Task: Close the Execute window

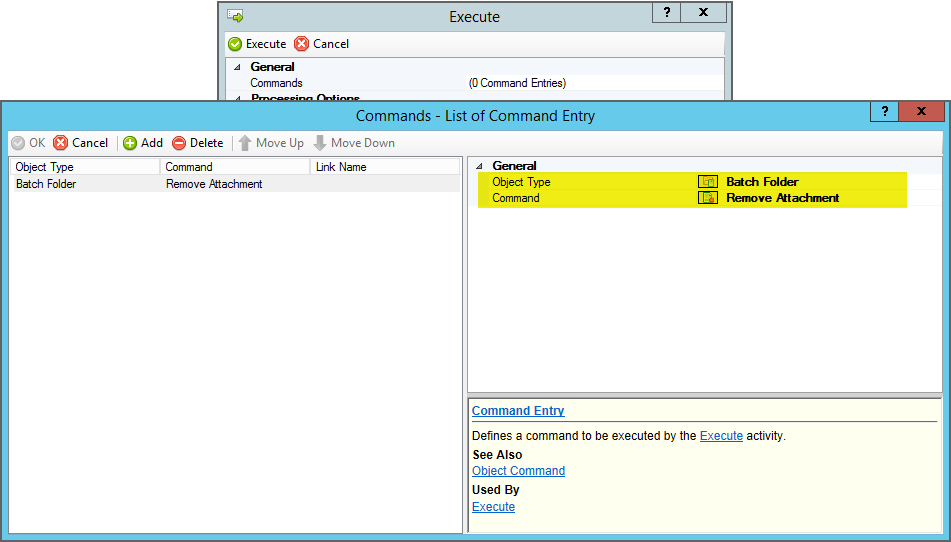Action: pyautogui.click(x=704, y=12)
